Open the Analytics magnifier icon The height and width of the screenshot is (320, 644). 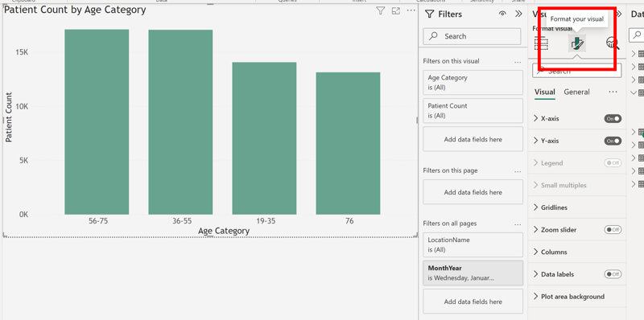point(613,43)
